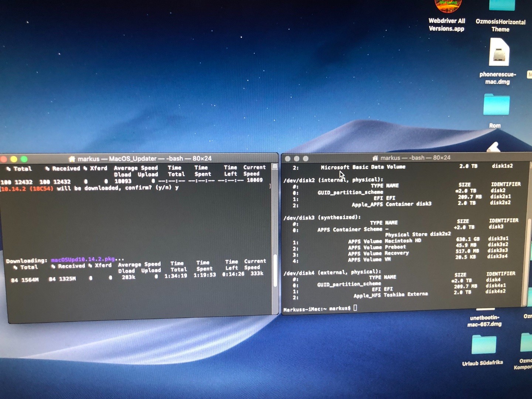The width and height of the screenshot is (532, 399).
Task: Minimize the MacOS_Updater terminal with yellow button
Action: click(14, 159)
